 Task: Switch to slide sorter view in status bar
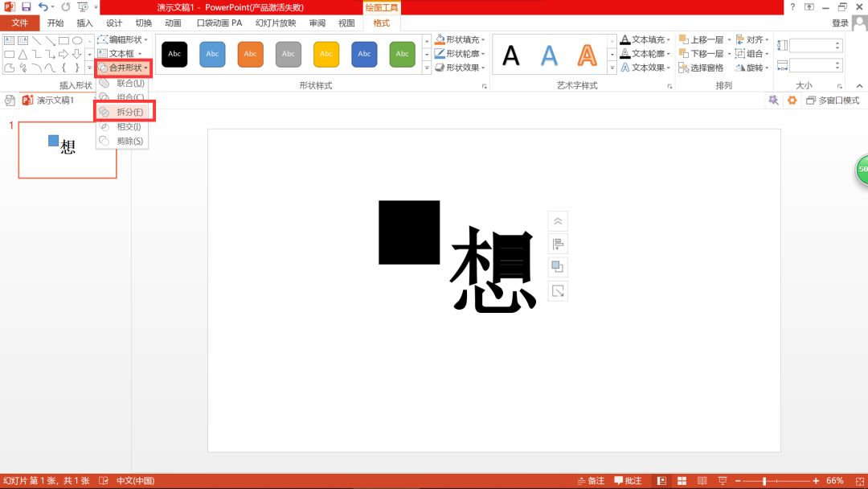point(680,481)
